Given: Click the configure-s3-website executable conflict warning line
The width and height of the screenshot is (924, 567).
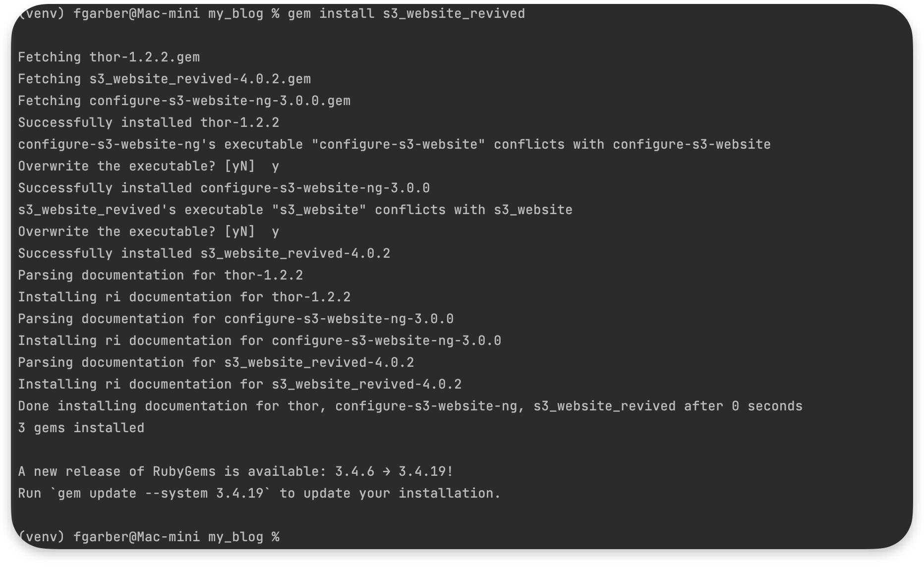Looking at the screenshot, I should tap(394, 145).
